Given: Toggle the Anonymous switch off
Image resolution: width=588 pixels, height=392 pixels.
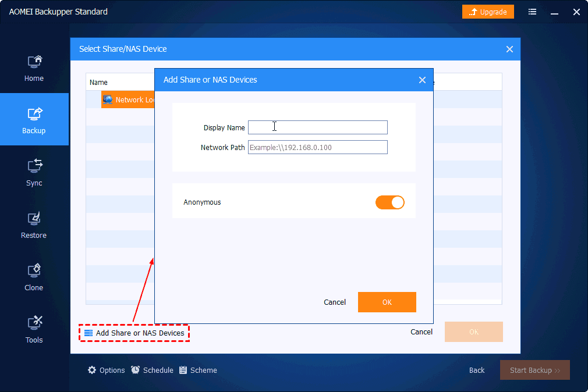Looking at the screenshot, I should 390,202.
